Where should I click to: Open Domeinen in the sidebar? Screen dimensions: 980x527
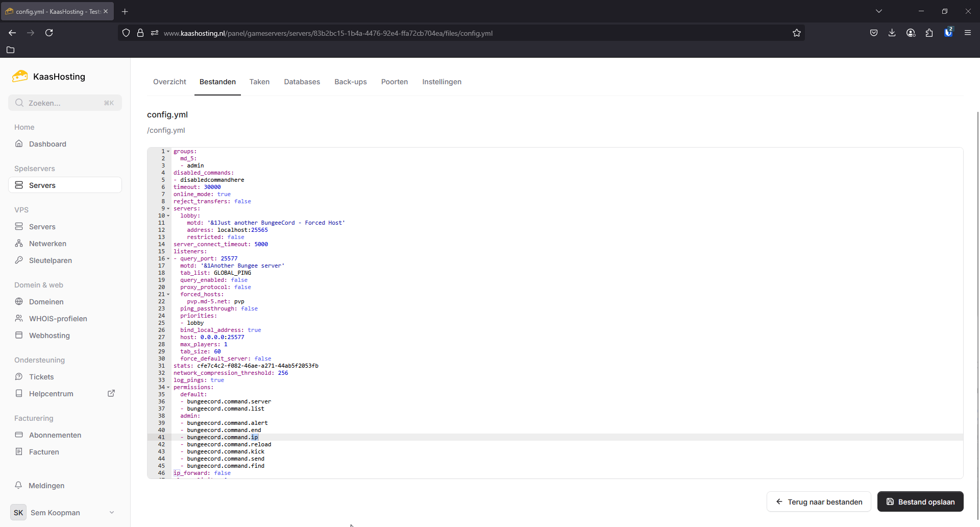(46, 302)
